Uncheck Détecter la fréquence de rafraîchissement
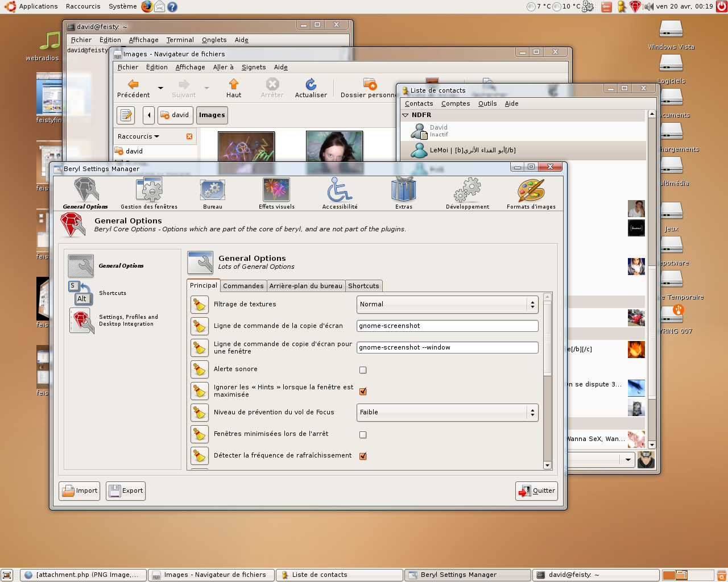This screenshot has width=728, height=582. click(363, 456)
